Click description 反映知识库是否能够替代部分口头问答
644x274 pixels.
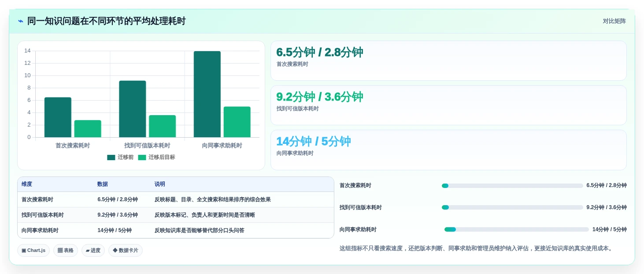point(200,230)
